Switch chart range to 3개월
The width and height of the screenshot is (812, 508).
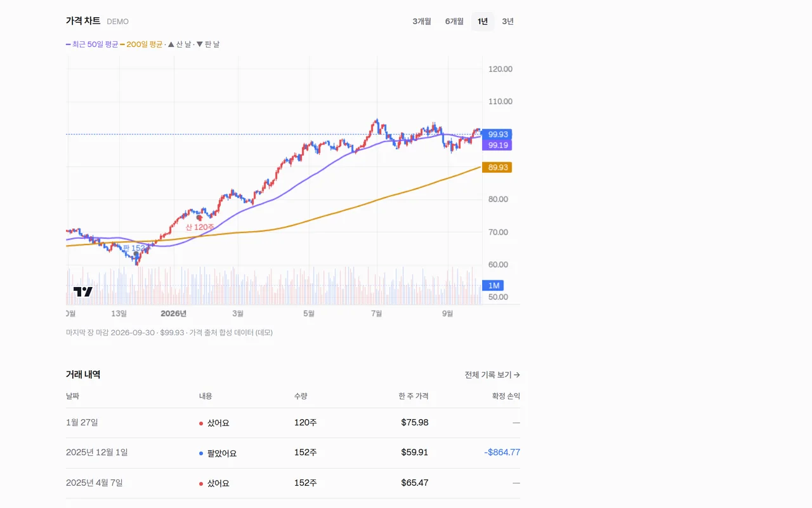tap(422, 22)
